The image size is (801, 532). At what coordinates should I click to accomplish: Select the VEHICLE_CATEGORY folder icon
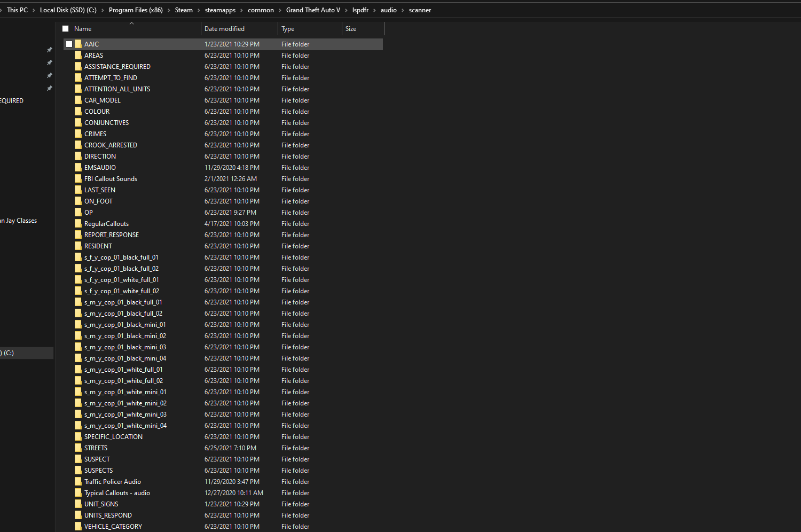78,527
